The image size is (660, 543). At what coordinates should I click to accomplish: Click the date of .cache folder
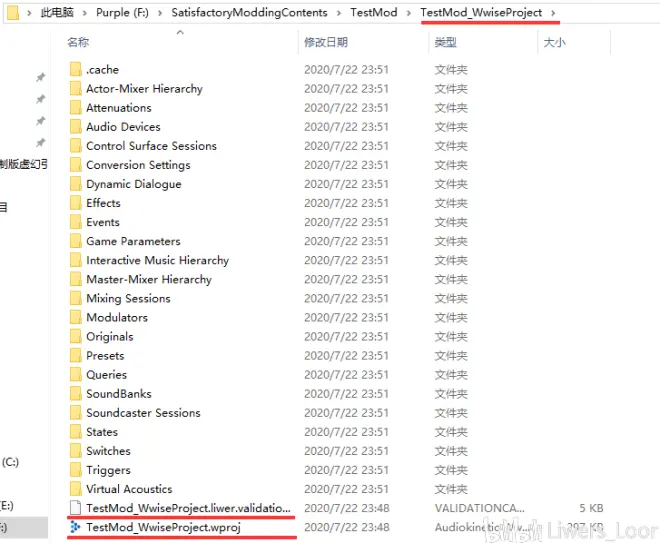[346, 69]
